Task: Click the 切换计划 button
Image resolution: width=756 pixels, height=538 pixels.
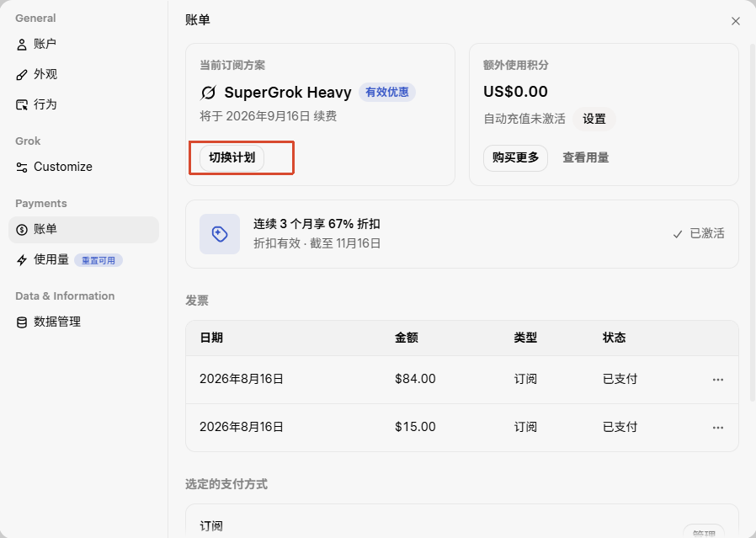Action: coord(232,157)
